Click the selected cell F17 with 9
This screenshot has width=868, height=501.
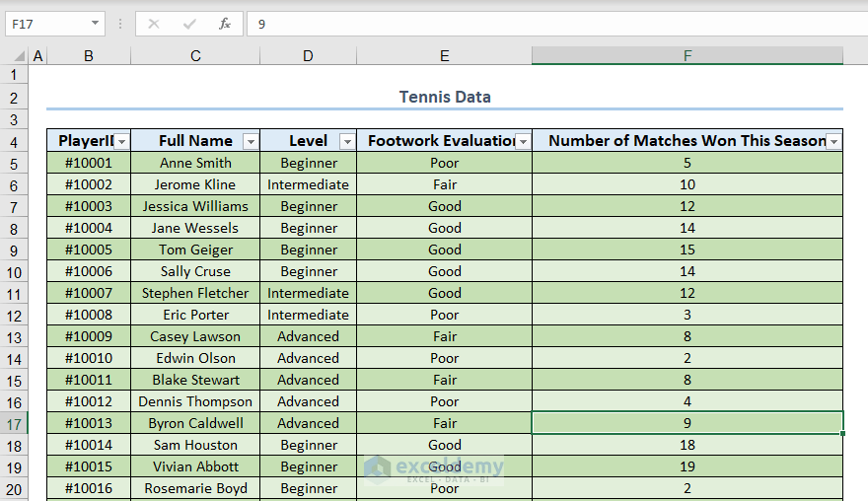687,423
